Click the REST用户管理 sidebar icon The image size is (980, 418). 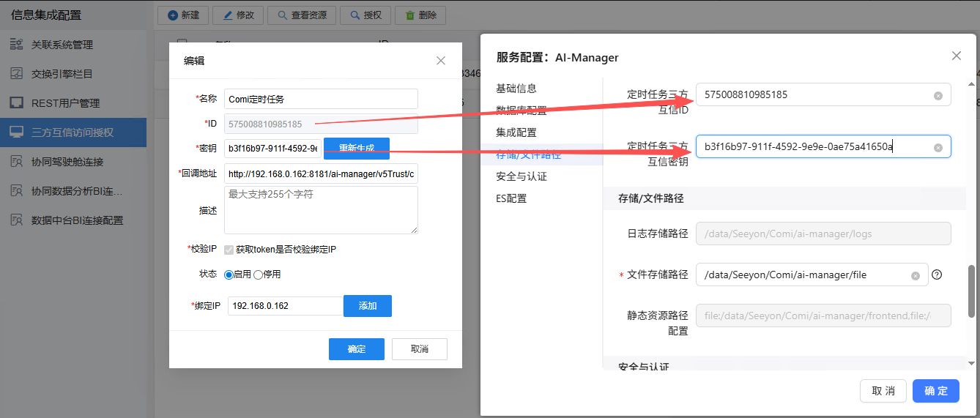[16, 103]
